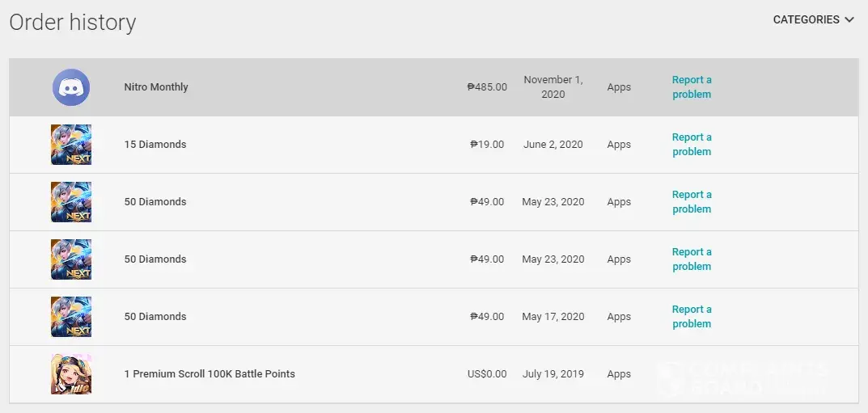Image resolution: width=868 pixels, height=413 pixels.
Task: Report a problem with Nitro Monthly
Action: pos(692,87)
